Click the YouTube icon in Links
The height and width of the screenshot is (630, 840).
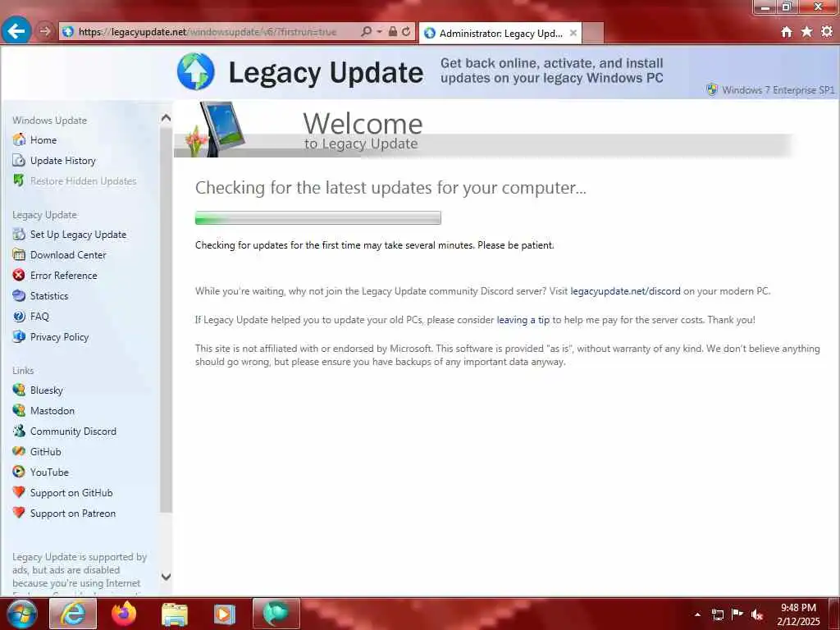[19, 472]
